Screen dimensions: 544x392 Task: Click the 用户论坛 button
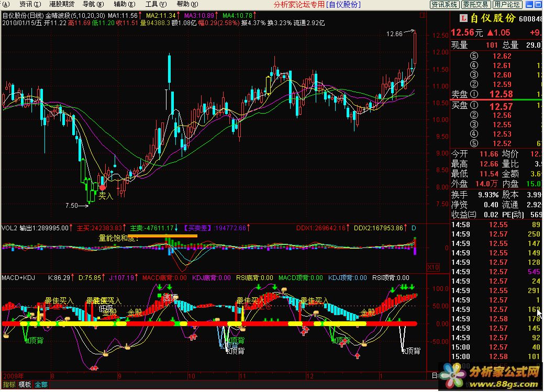pyautogui.click(x=507, y=5)
